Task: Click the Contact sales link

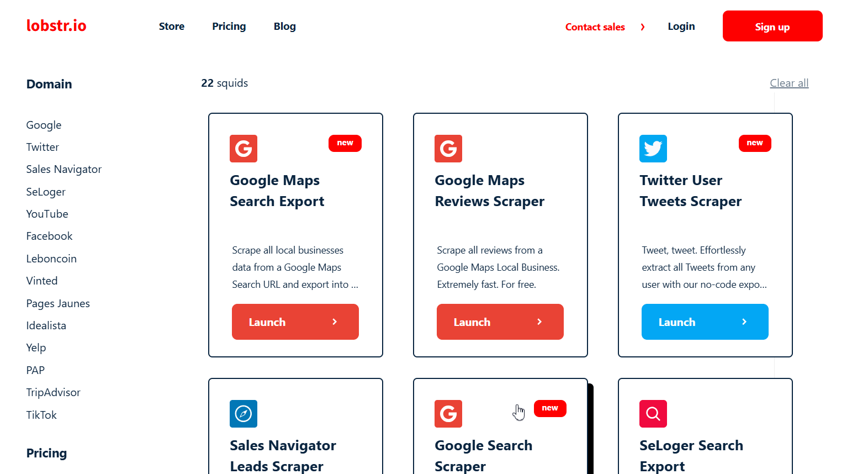Action: (595, 27)
